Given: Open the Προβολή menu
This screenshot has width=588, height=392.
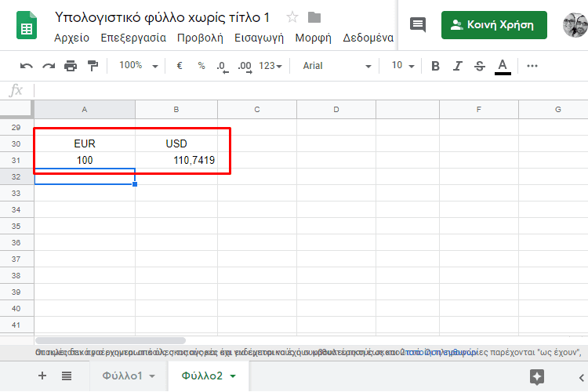Looking at the screenshot, I should click(x=200, y=38).
